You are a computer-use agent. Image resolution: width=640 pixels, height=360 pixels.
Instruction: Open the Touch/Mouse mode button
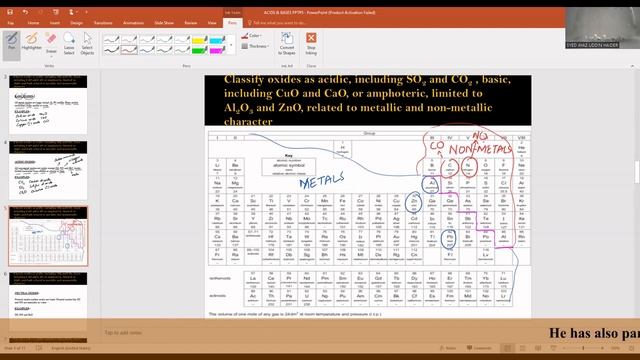pyautogui.click(x=71, y=12)
